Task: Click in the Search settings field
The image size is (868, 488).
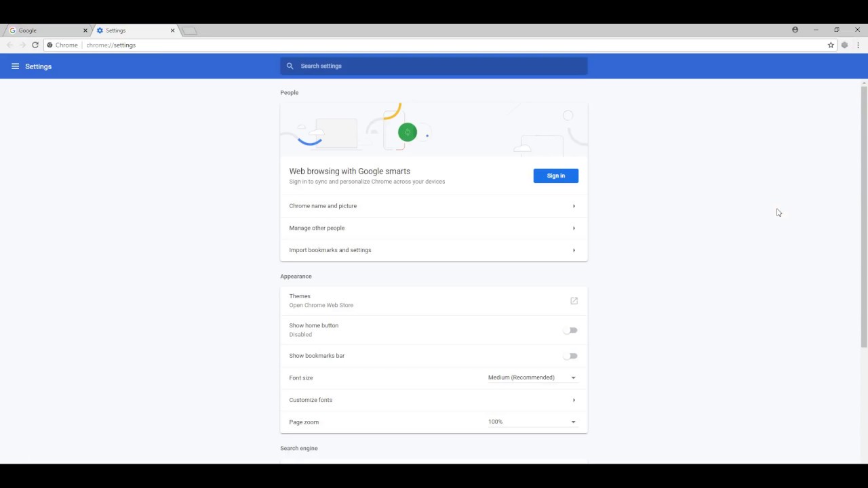Action: pos(434,66)
